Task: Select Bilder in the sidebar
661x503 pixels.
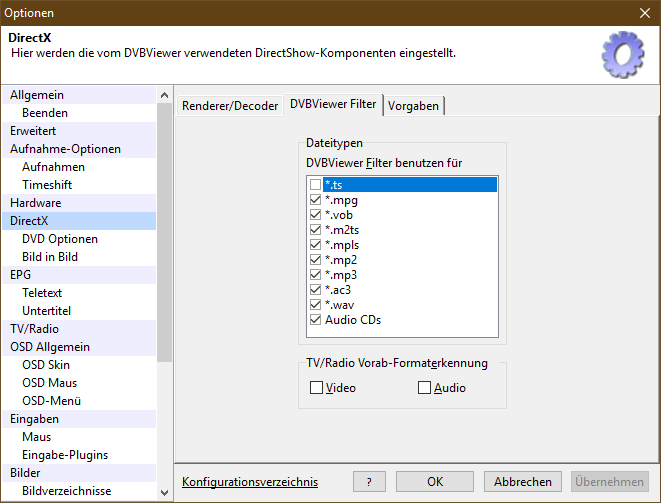Action: point(79,473)
